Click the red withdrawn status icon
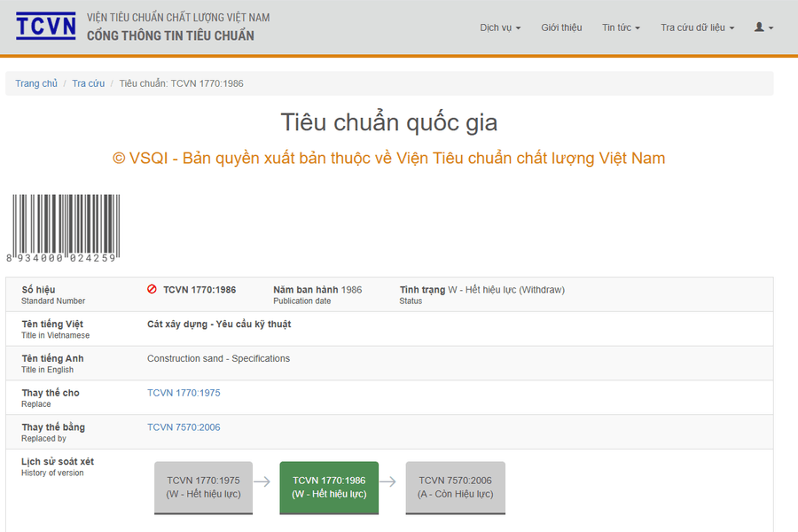The height and width of the screenshot is (532, 798). tap(152, 289)
